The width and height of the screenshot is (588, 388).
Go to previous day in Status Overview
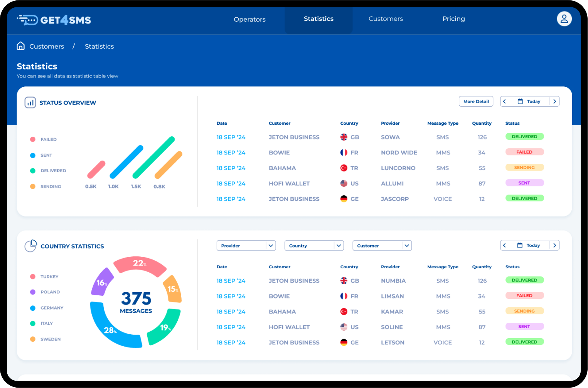[504, 102]
